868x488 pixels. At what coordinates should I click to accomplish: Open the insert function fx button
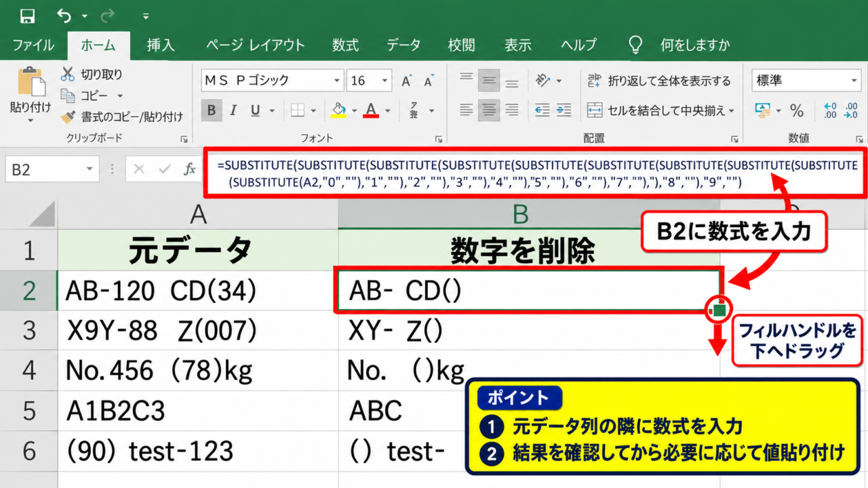tap(191, 169)
